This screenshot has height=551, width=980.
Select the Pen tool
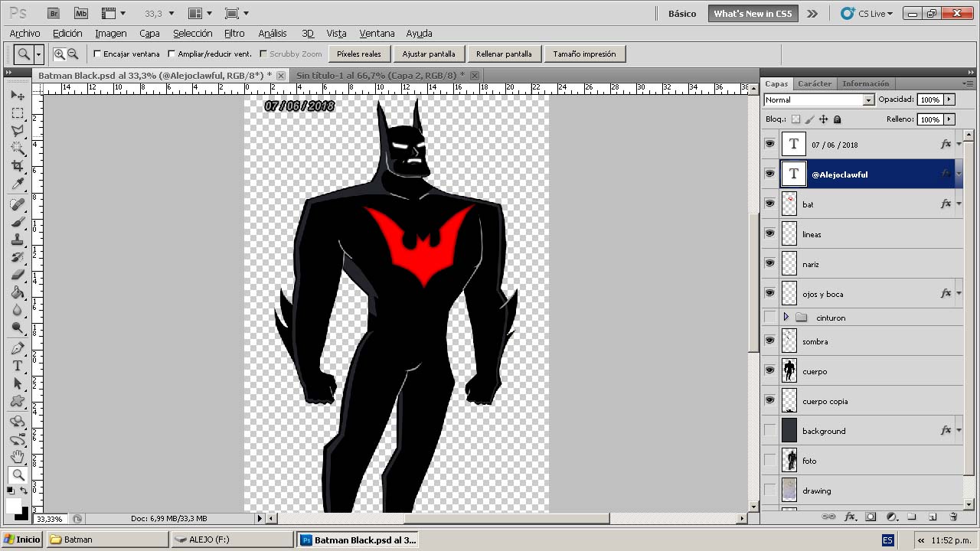(18, 348)
